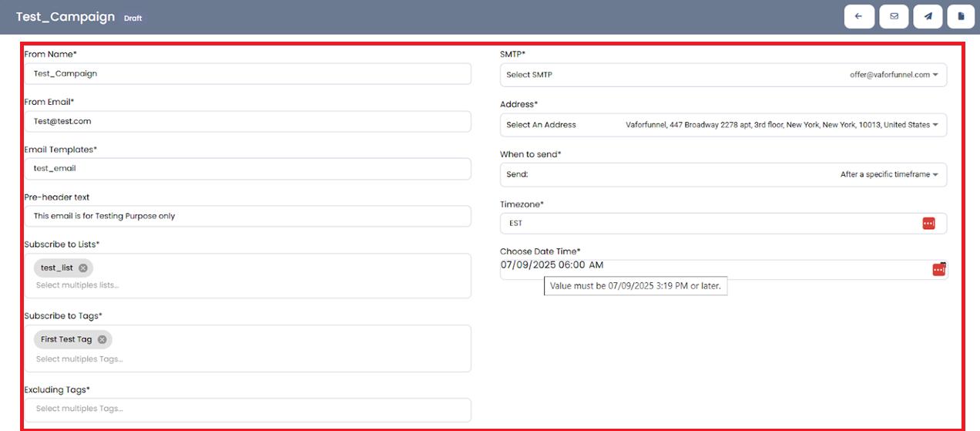
Task: Remove First Test Tag via its x icon
Action: [x=102, y=339]
